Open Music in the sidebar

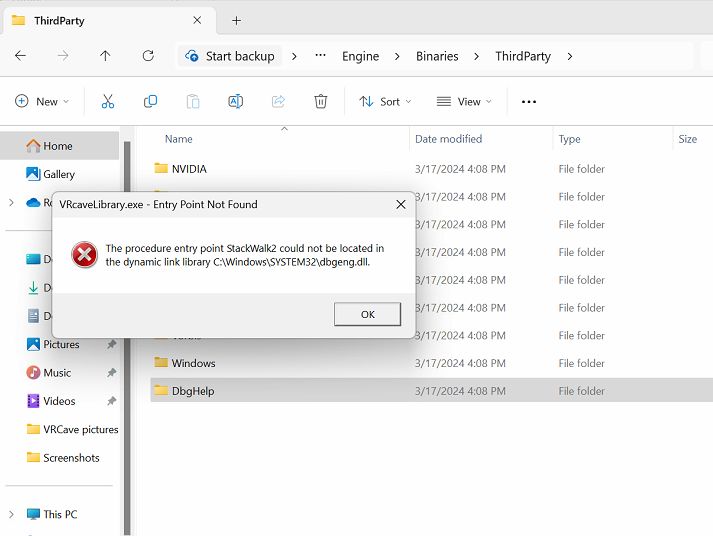click(57, 373)
